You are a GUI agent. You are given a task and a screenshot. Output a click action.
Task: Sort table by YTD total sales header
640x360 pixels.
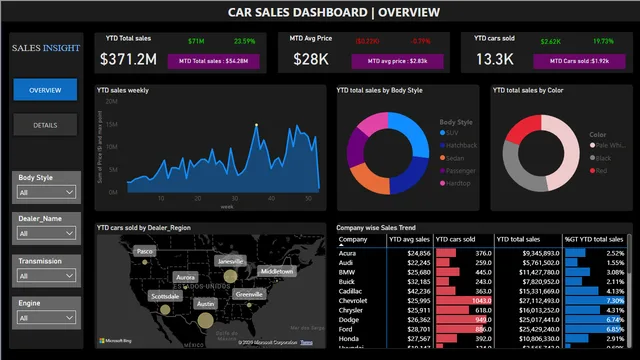518,240
